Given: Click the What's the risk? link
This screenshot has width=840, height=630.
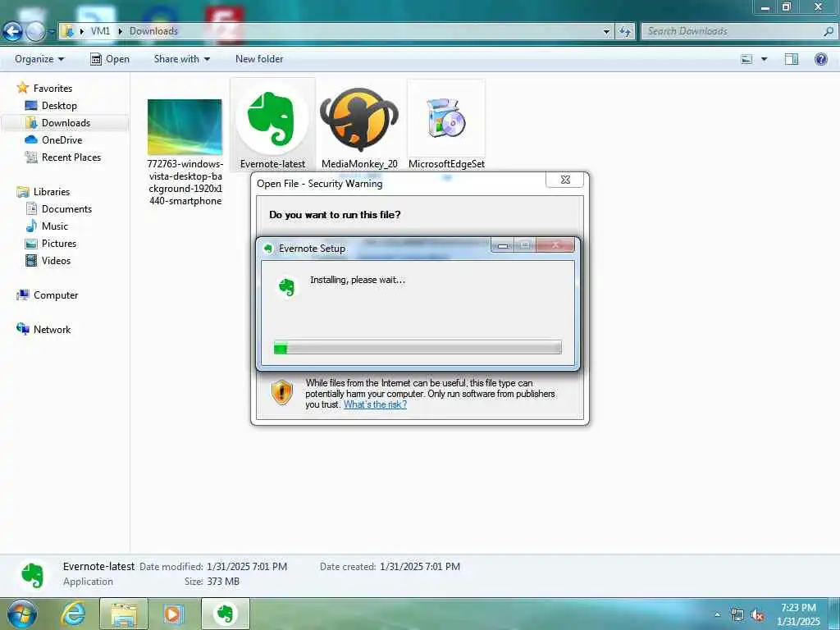Looking at the screenshot, I should pos(375,404).
